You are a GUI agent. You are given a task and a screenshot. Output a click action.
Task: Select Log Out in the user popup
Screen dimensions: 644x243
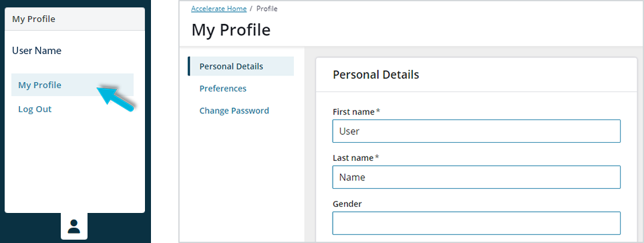tap(35, 109)
